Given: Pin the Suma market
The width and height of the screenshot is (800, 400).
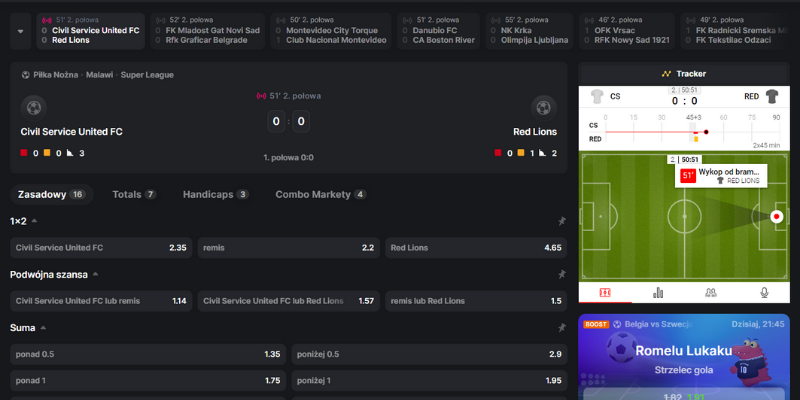Looking at the screenshot, I should [562, 327].
